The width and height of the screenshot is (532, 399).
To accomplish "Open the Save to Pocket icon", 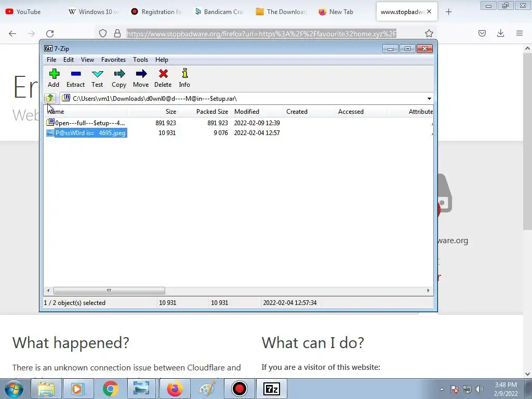I will (482, 33).
